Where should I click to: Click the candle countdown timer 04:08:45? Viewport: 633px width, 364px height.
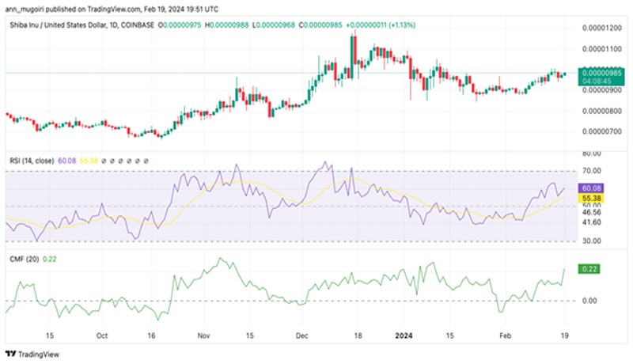point(597,81)
